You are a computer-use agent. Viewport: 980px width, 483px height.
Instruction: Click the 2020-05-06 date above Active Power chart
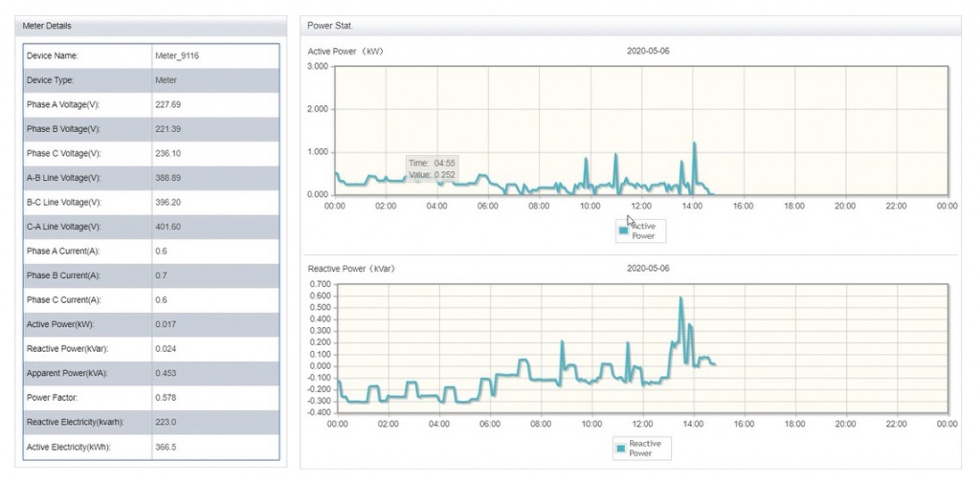648,51
